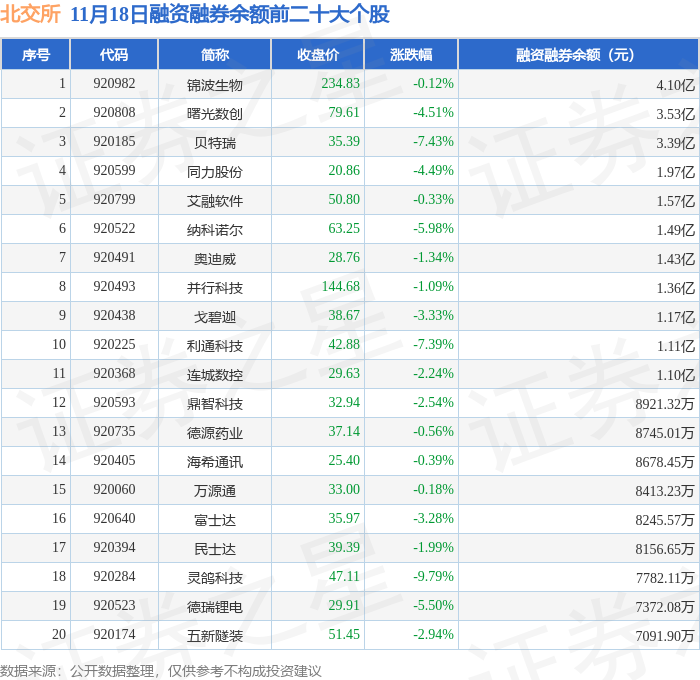Image resolution: width=700 pixels, height=680 pixels.
Task: Click stock code 920174
Action: tap(114, 635)
